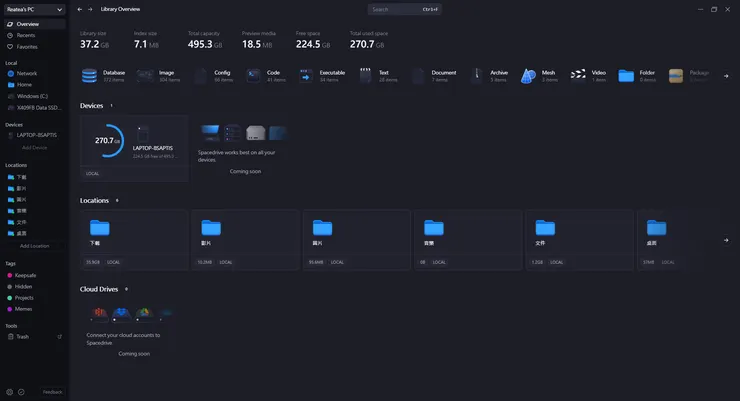
Task: Open the 下載 location in the sidebar
Action: pos(34,177)
